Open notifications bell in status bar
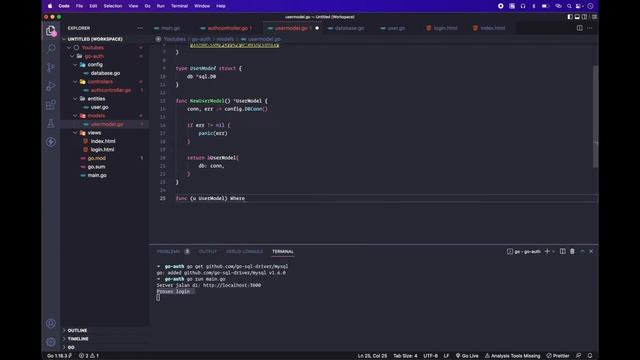640x360 pixels. 590,356
